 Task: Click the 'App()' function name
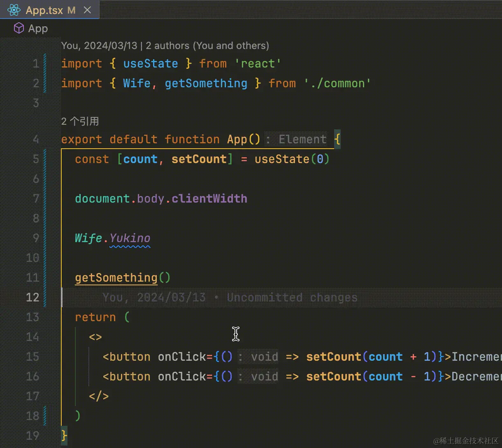pyautogui.click(x=244, y=139)
